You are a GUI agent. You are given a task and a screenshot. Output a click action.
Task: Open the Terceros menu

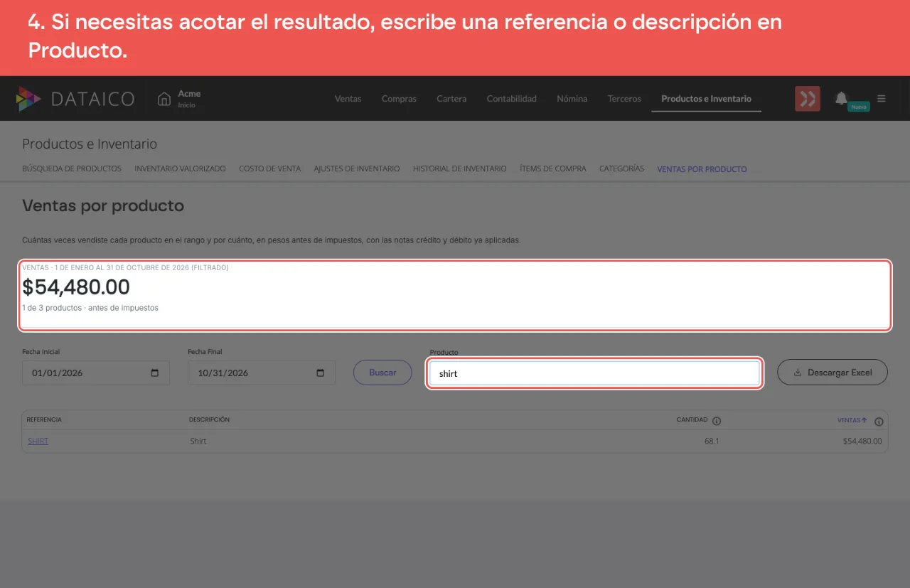pos(624,99)
